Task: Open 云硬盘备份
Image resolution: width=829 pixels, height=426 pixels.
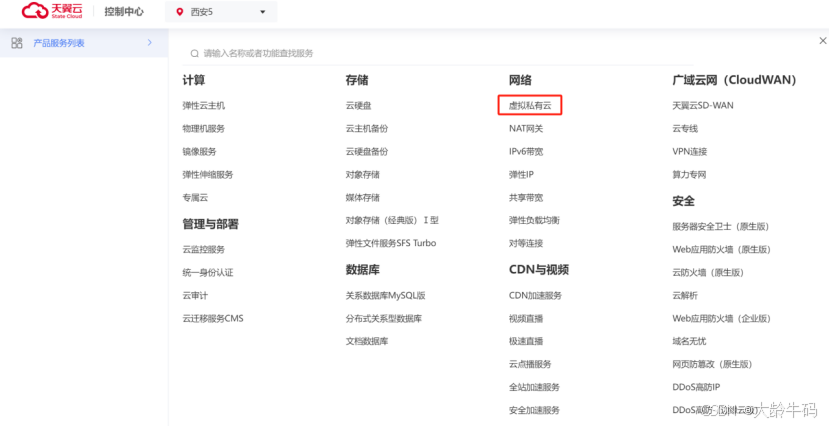Action: (x=367, y=152)
